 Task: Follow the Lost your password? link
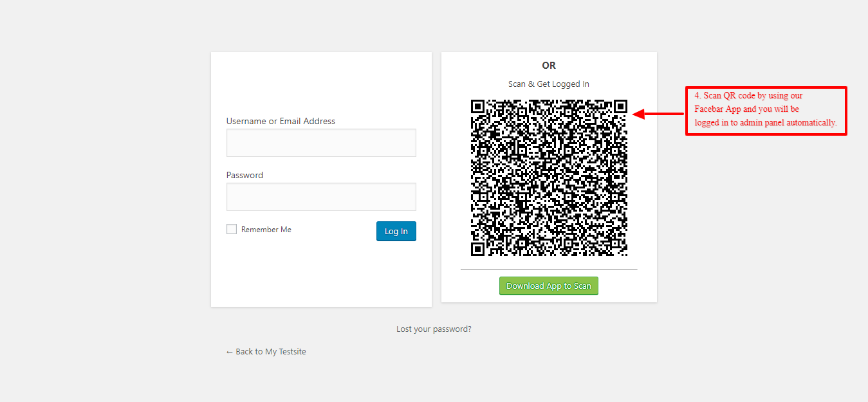pyautogui.click(x=434, y=329)
